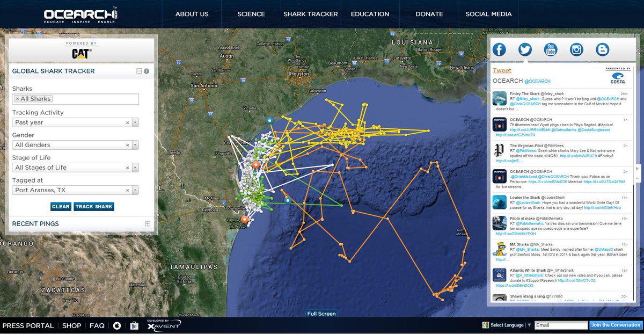The width and height of the screenshot is (644, 334).
Task: Click the orange shark marker near Rio Bravo
Action: pos(245,219)
